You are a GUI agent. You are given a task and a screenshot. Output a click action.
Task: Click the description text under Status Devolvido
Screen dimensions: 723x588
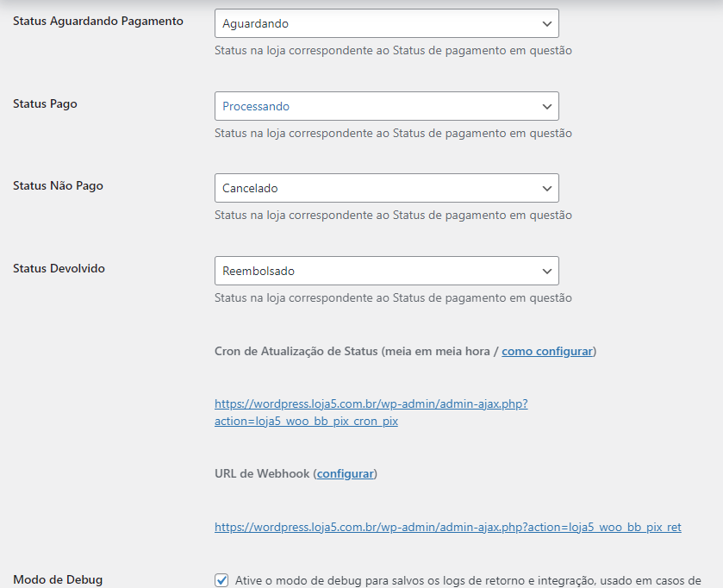pyautogui.click(x=393, y=298)
